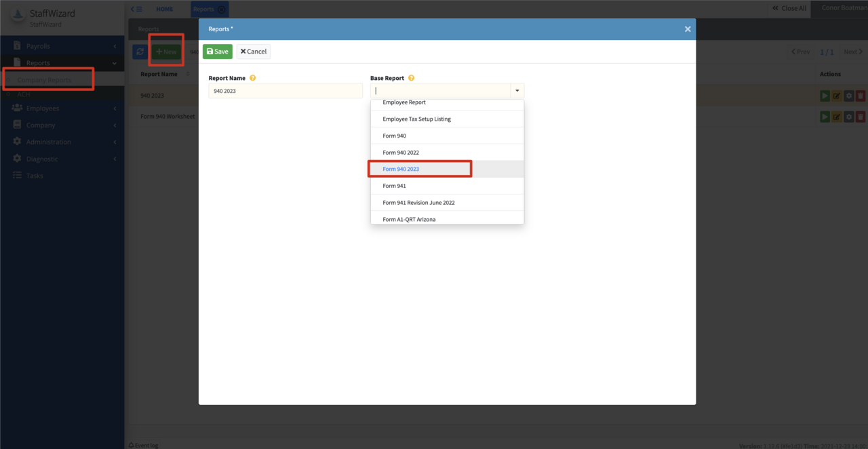The height and width of the screenshot is (449, 868).
Task: Collapse the sidebar using the hamburger toggle
Action: pos(136,9)
